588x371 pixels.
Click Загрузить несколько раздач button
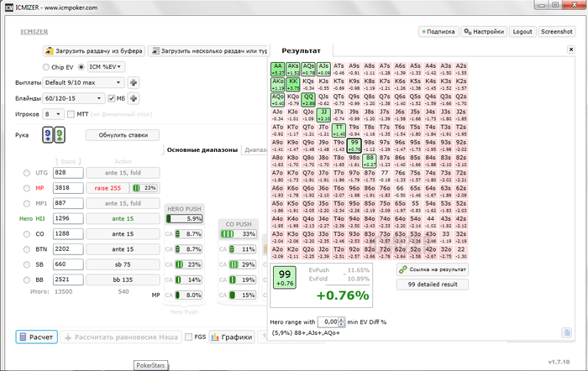(208, 51)
